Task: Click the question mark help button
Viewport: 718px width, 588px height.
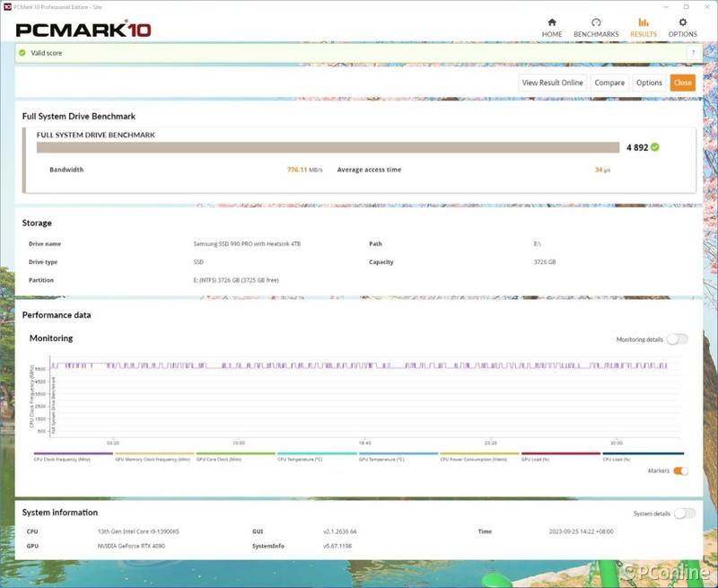Action: pos(692,53)
